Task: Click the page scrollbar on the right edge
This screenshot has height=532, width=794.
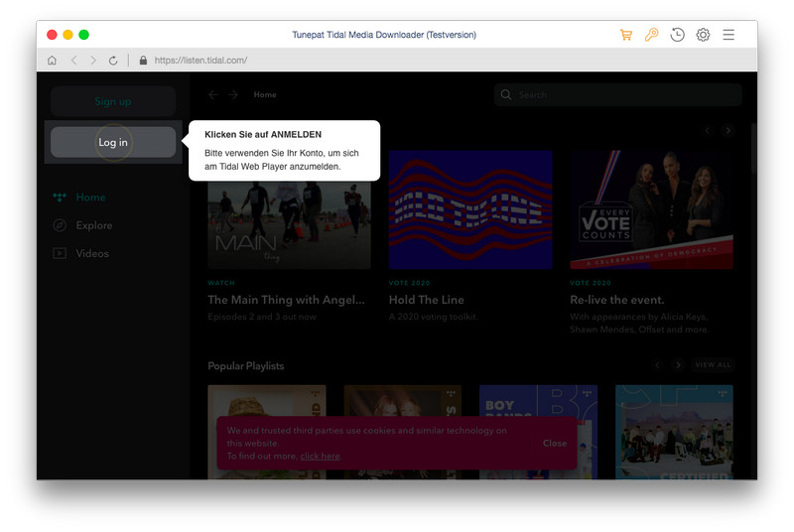Action: coord(754,148)
